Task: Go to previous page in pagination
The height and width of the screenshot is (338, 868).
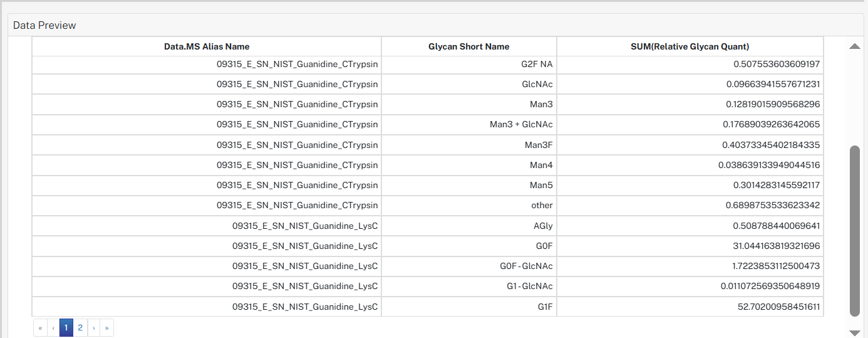Action: click(53, 327)
